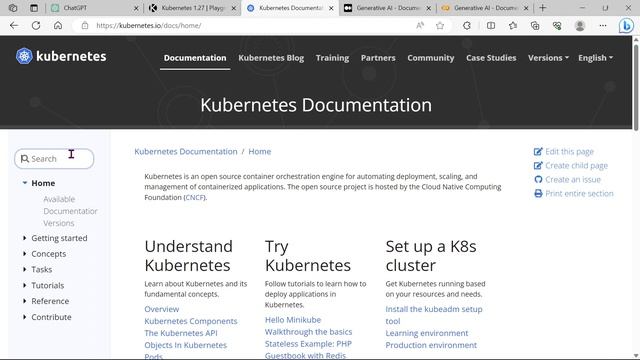Open the tab actions menu icon

pos(34,8)
